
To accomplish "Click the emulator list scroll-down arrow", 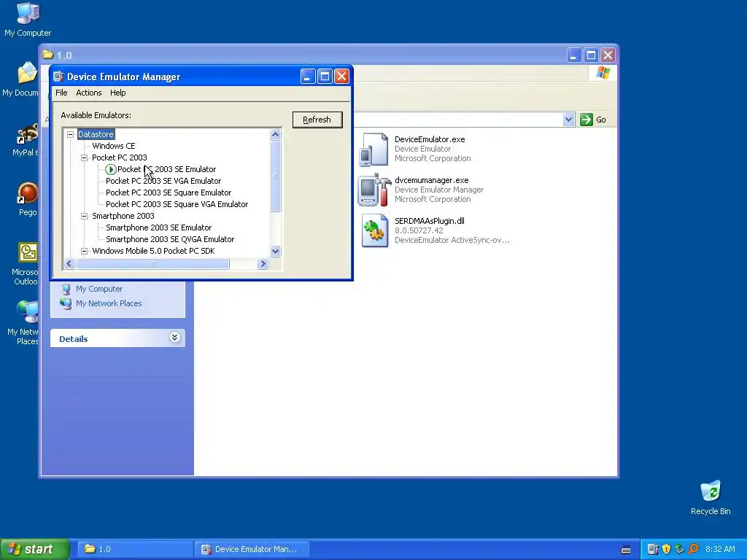I will click(275, 251).
